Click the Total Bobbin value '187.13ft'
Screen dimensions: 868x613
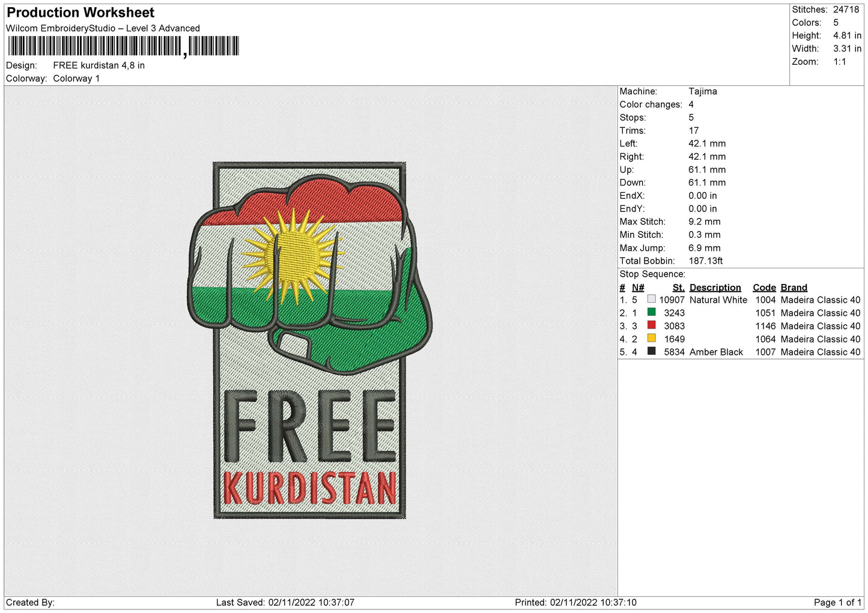pyautogui.click(x=706, y=261)
